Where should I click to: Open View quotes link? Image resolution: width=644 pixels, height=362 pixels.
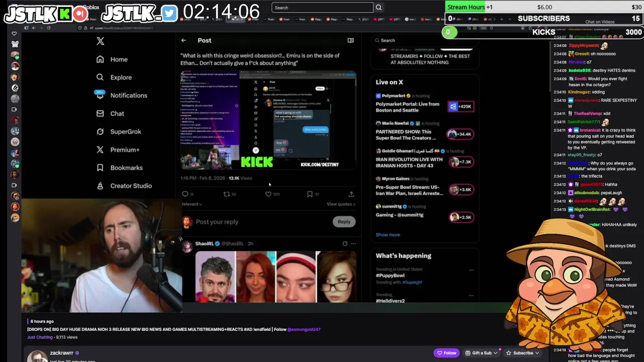[x=341, y=204]
